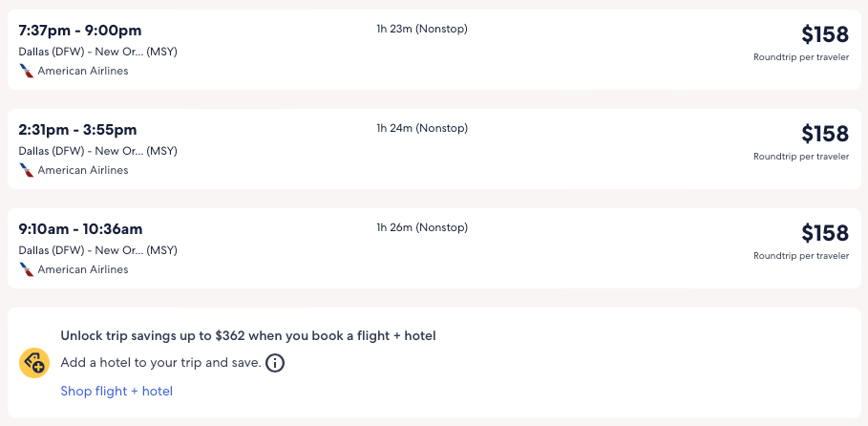Viewport: 868px width, 426px height.
Task: Click the 1h 24m (Nonstop) duration
Action: (x=421, y=128)
